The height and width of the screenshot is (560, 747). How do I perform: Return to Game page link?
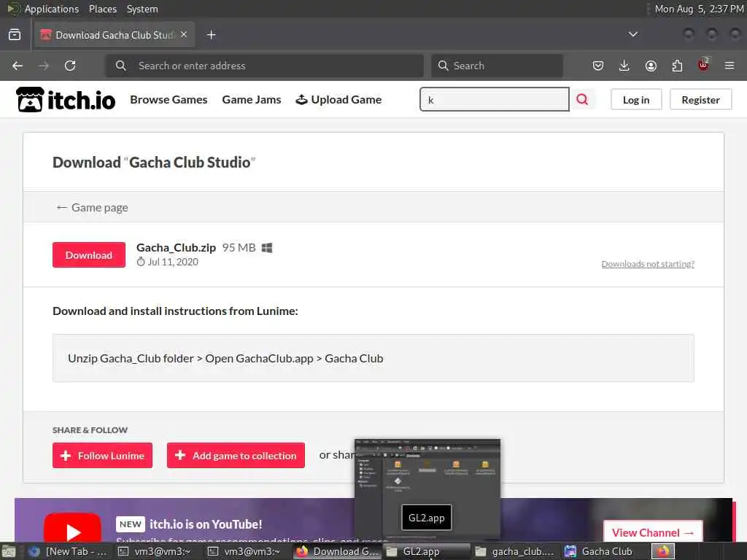click(x=92, y=208)
